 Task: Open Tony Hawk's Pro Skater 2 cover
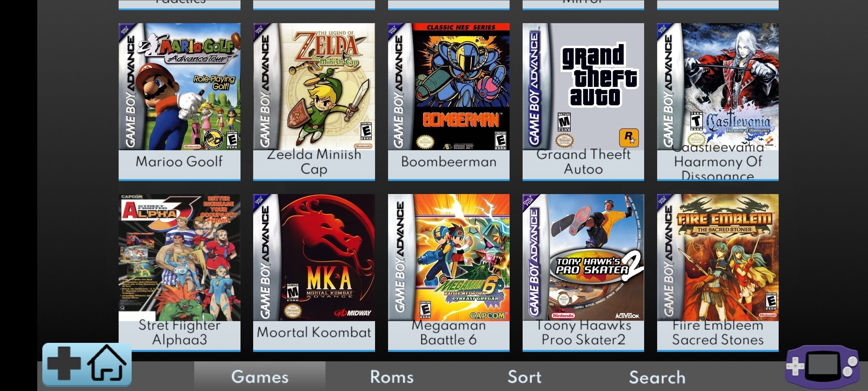pos(583,257)
